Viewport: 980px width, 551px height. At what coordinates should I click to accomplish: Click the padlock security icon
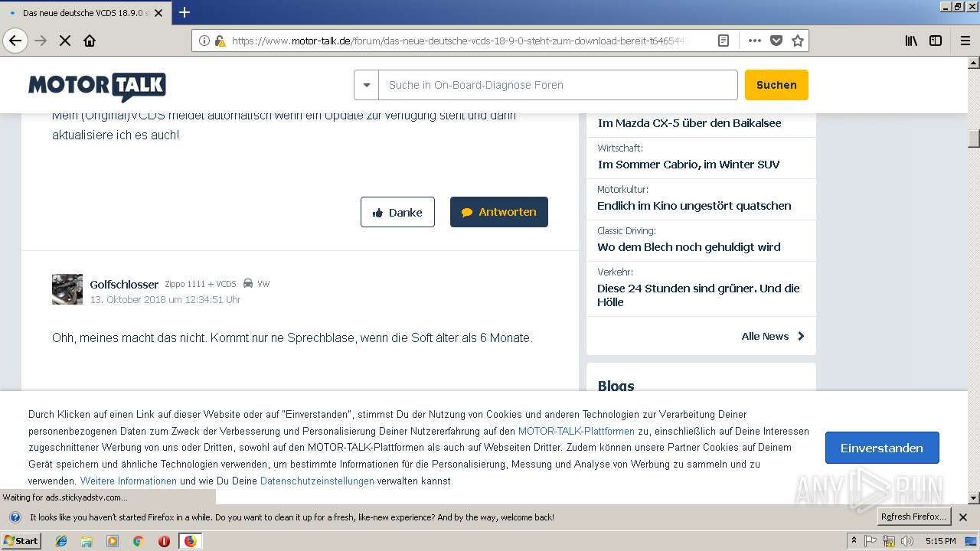click(x=220, y=41)
